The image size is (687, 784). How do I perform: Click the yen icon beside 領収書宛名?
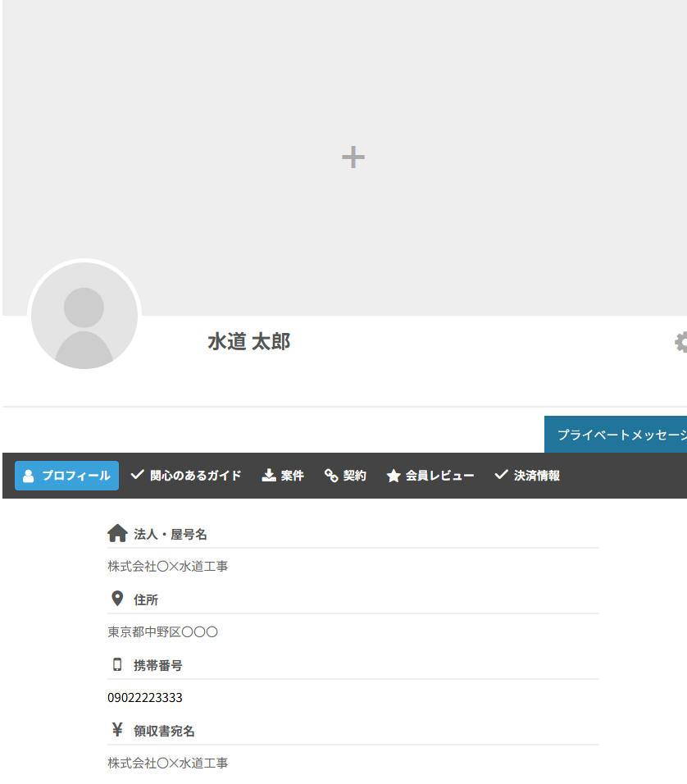(117, 730)
